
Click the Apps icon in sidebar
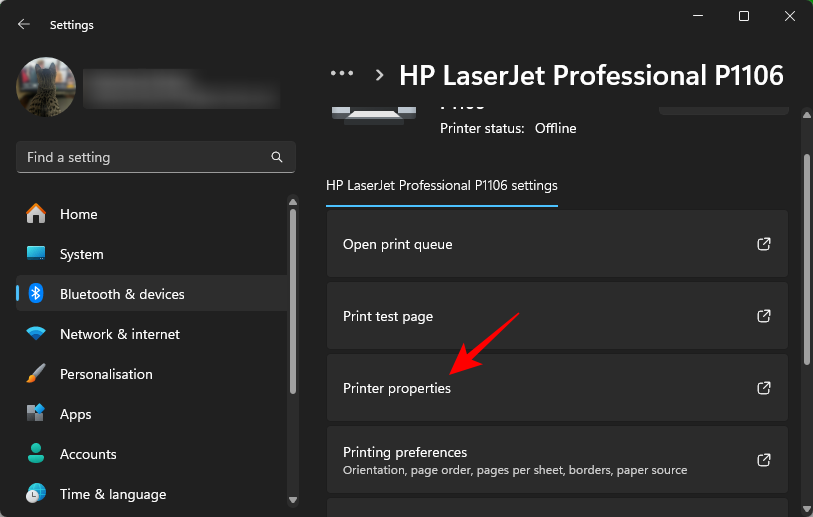tap(36, 414)
